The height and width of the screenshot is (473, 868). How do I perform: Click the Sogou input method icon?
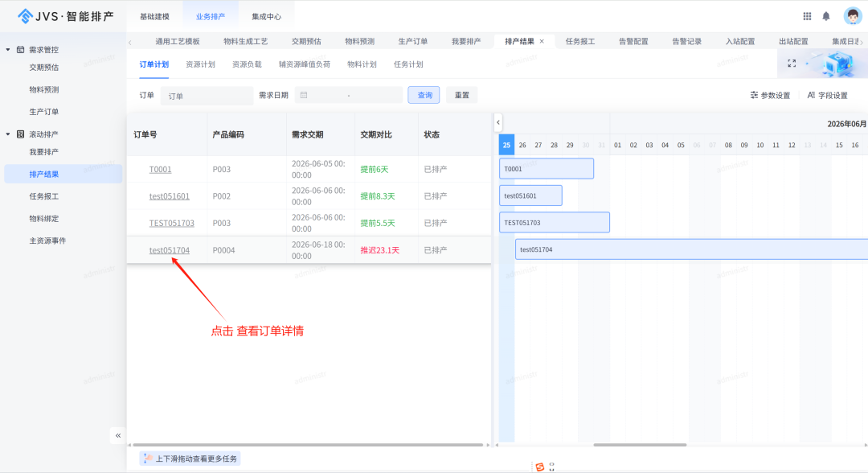pyautogui.click(x=540, y=467)
